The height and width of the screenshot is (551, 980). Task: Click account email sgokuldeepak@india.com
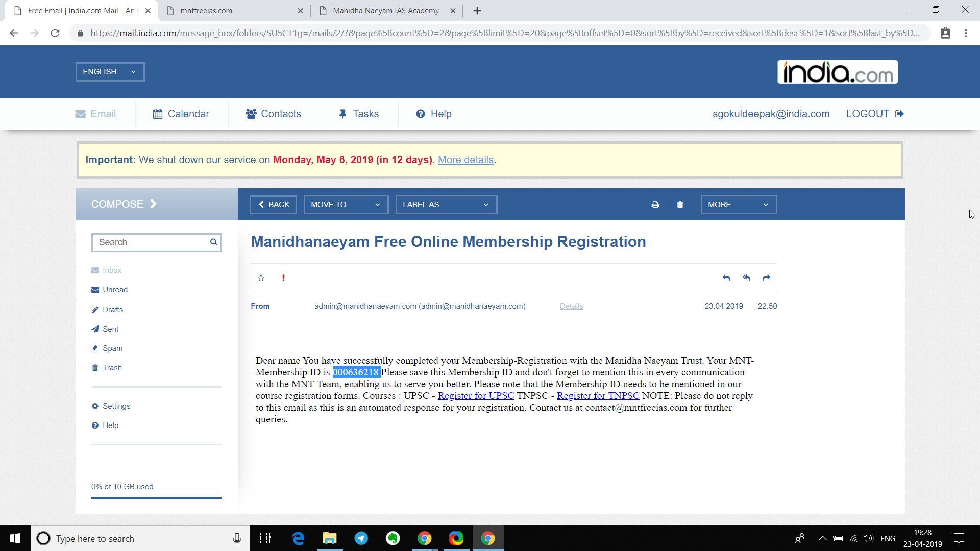(771, 114)
